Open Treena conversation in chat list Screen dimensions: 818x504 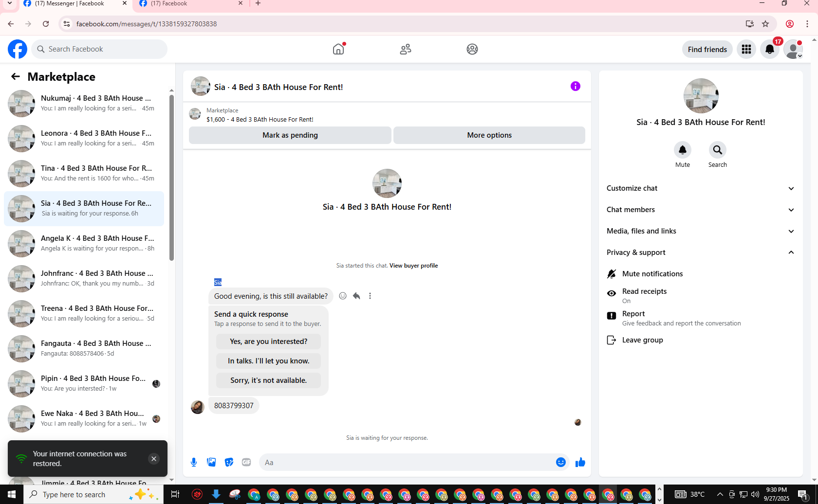tap(84, 314)
